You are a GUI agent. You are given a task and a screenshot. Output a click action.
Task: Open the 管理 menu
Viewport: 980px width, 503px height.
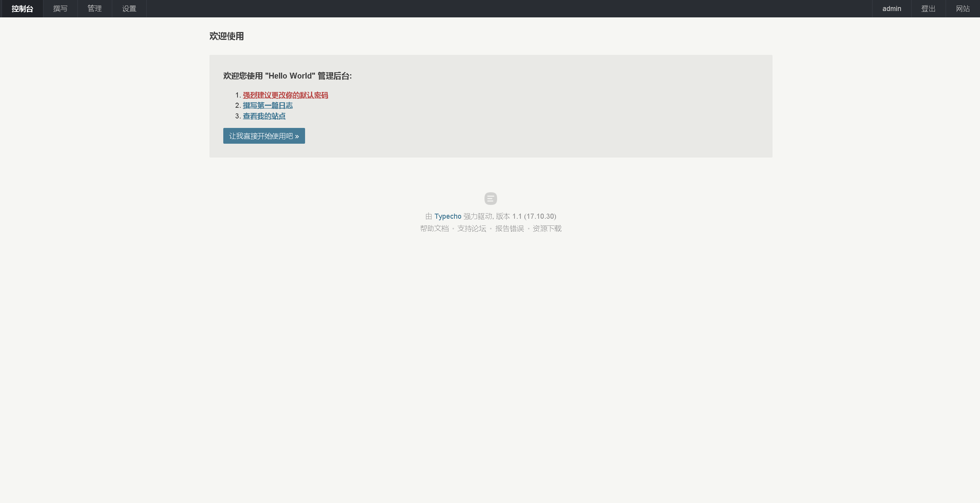(x=94, y=9)
